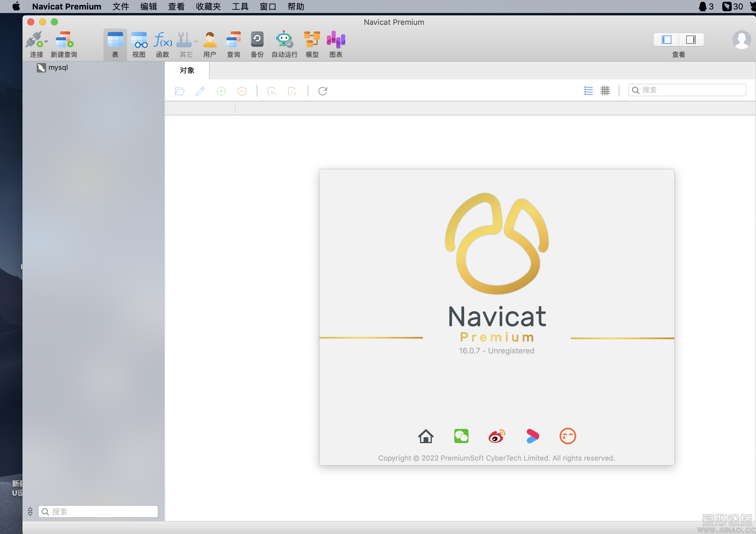Click the sidebar connection filter icon
Image resolution: width=756 pixels, height=534 pixels.
30,512
